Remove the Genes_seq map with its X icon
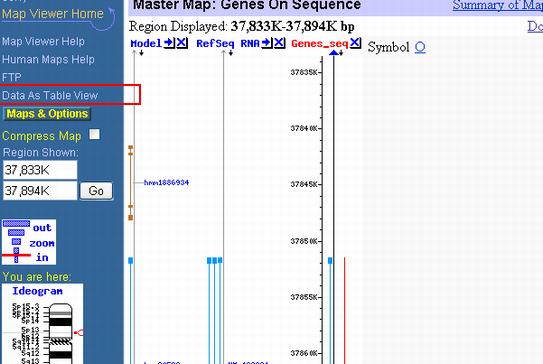Screen dimensions: 543x364 [355, 43]
